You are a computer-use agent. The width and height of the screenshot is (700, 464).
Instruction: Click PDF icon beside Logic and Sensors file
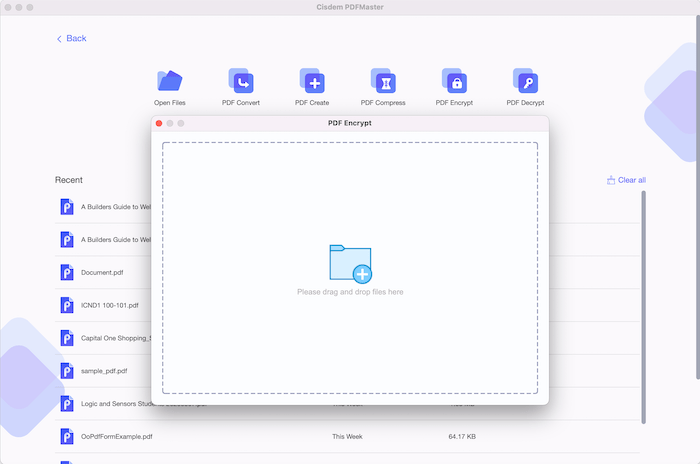coord(67,404)
